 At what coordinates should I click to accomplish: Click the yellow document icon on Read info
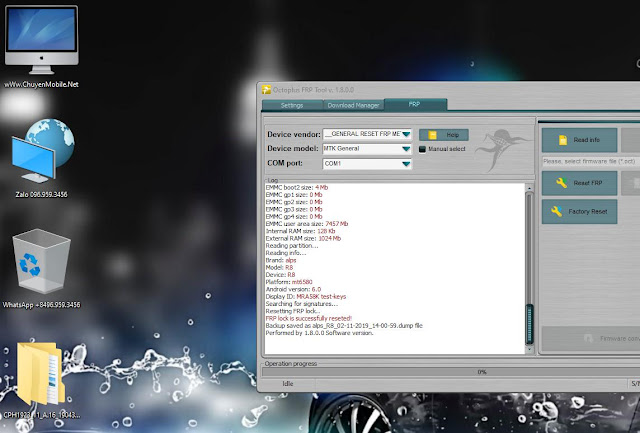tap(562, 140)
